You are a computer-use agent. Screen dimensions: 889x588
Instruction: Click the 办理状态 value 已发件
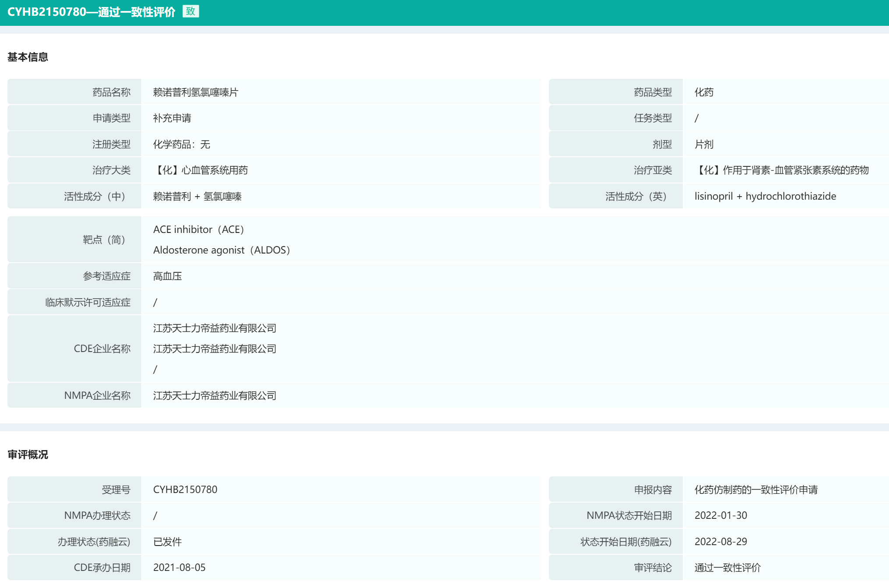tap(167, 542)
